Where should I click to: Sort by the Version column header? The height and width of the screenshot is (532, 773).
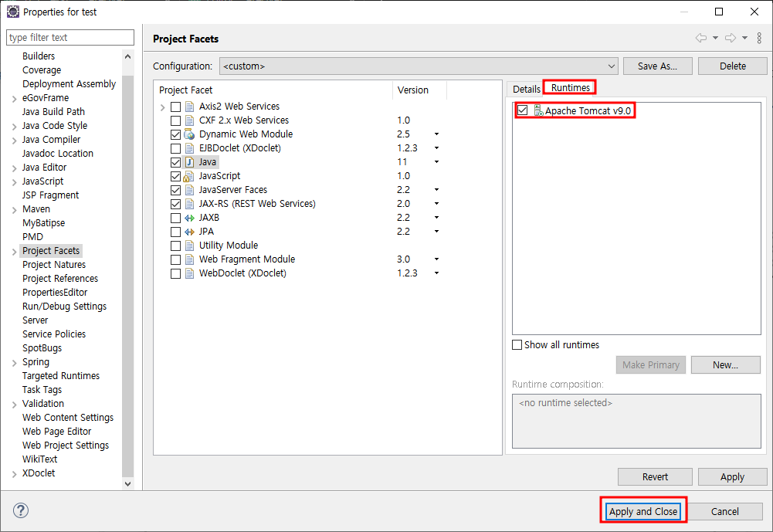point(419,90)
